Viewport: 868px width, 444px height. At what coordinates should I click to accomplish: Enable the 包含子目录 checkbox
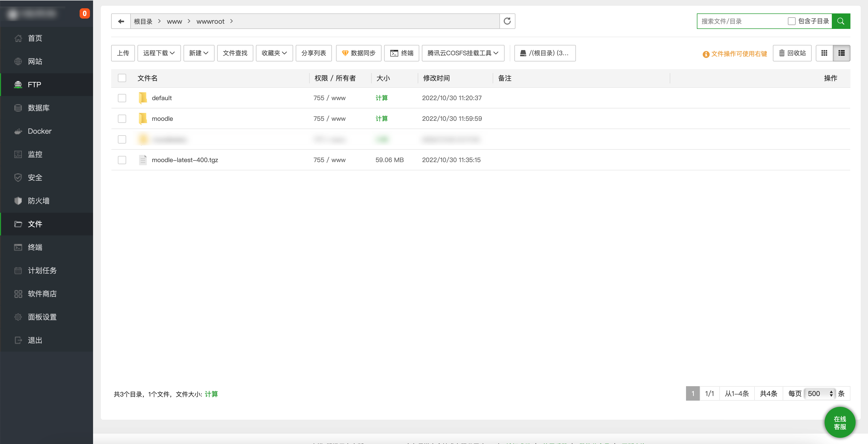coord(791,21)
